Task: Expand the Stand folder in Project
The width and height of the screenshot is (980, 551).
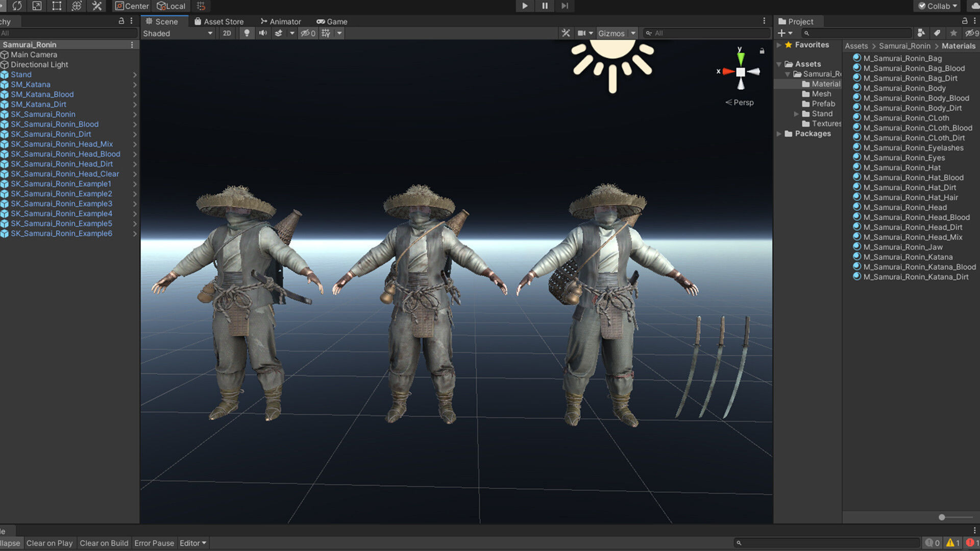Action: click(x=796, y=114)
